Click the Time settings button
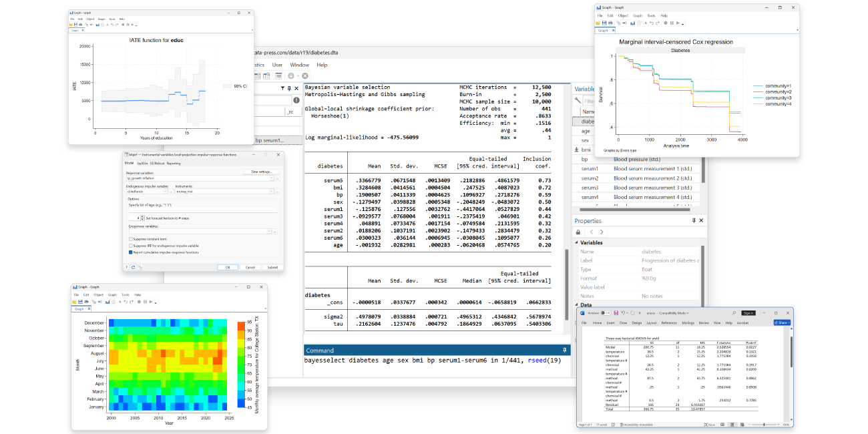This screenshot has width=868, height=434. 263,171
